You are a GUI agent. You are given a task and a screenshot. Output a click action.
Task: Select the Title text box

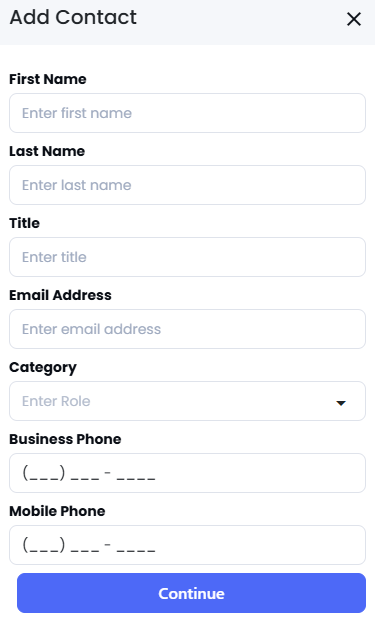click(x=188, y=257)
